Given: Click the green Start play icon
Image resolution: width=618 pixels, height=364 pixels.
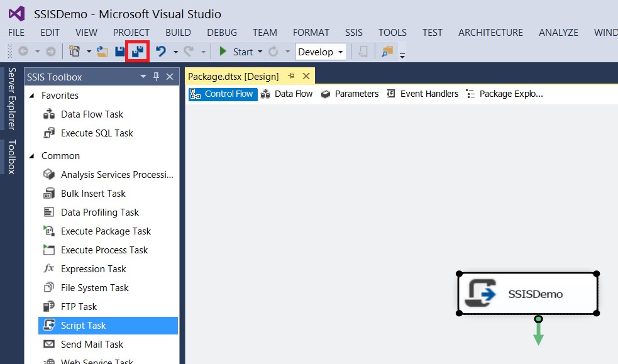Looking at the screenshot, I should point(223,52).
